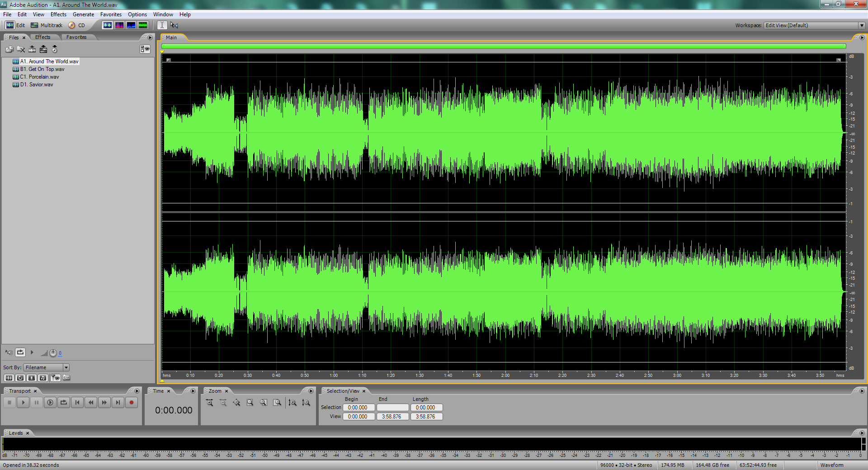
Task: Toggle Show Video Files filter button
Action: pyautogui.click(x=32, y=378)
